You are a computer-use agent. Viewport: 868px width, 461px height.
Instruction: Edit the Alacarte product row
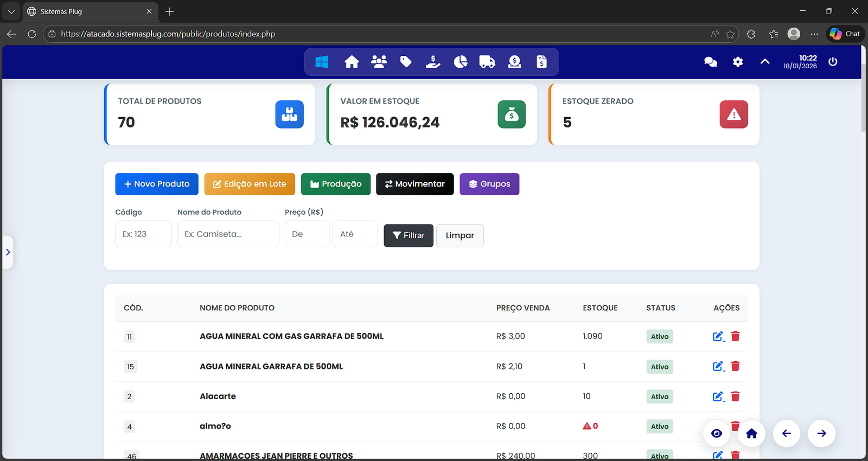(x=718, y=396)
